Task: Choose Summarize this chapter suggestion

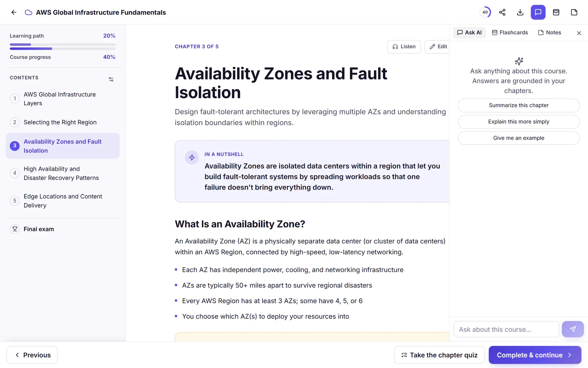Action: pos(519,105)
